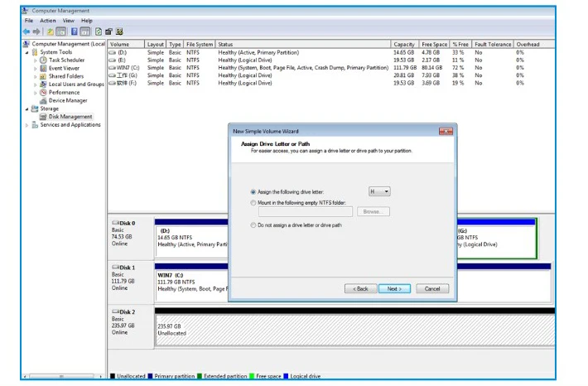The height and width of the screenshot is (386, 588).
Task: Select Assign the following drive letter option
Action: coord(253,192)
